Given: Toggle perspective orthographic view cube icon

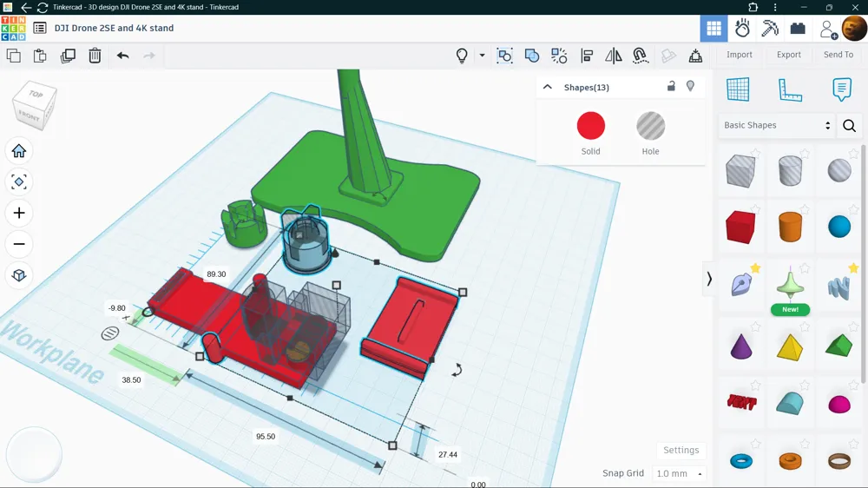Looking at the screenshot, I should (x=19, y=275).
